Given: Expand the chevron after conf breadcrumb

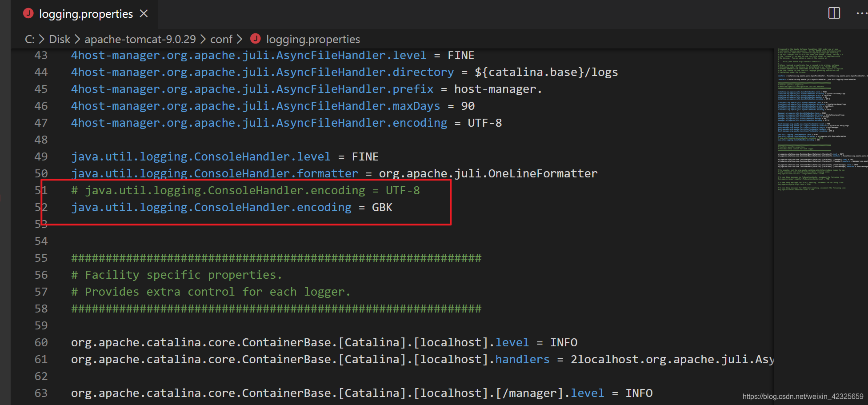Looking at the screenshot, I should pyautogui.click(x=240, y=39).
